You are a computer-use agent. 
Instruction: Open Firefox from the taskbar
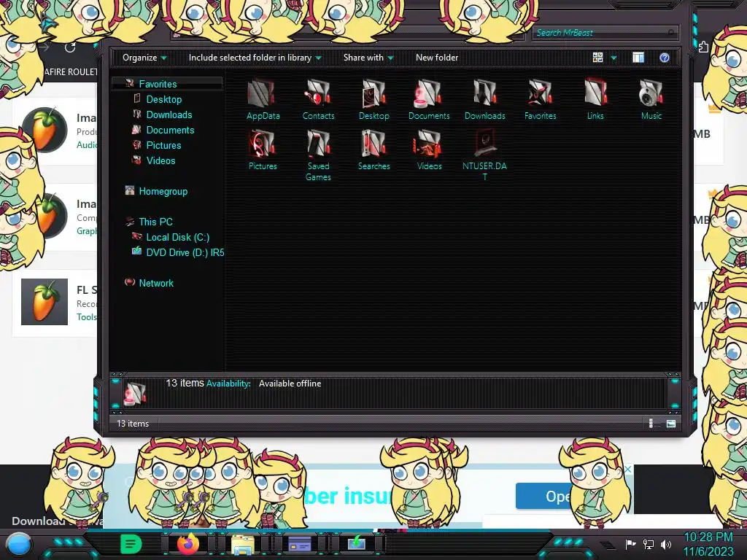188,544
